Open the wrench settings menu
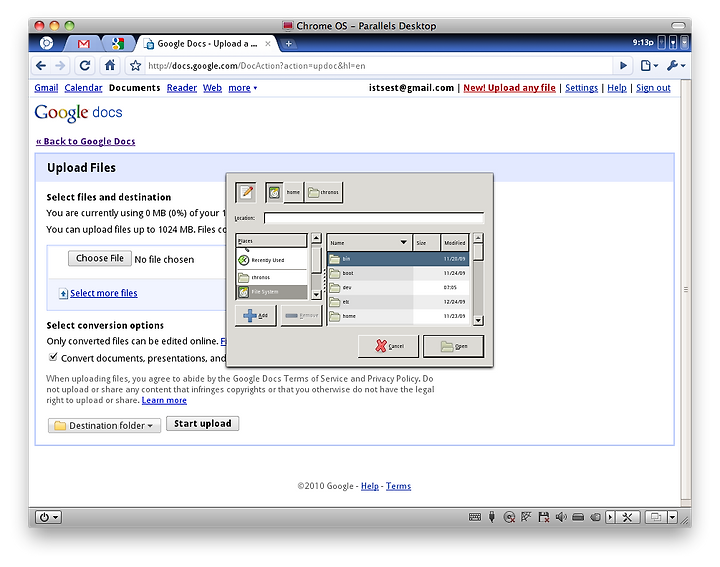 (676, 66)
